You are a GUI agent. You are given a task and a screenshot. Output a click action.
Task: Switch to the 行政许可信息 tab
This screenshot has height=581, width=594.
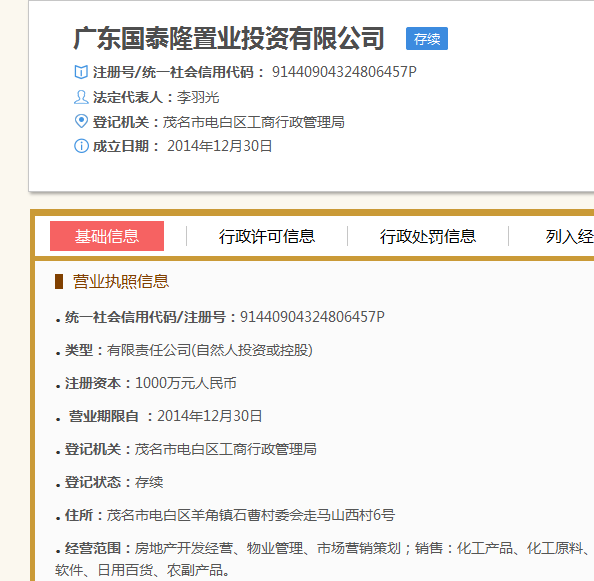267,237
